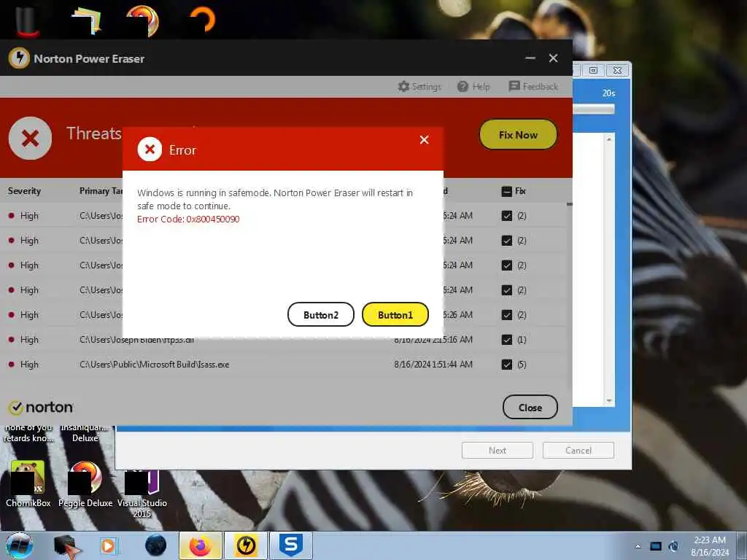Open Norton Power Eraser Settings

pos(419,87)
